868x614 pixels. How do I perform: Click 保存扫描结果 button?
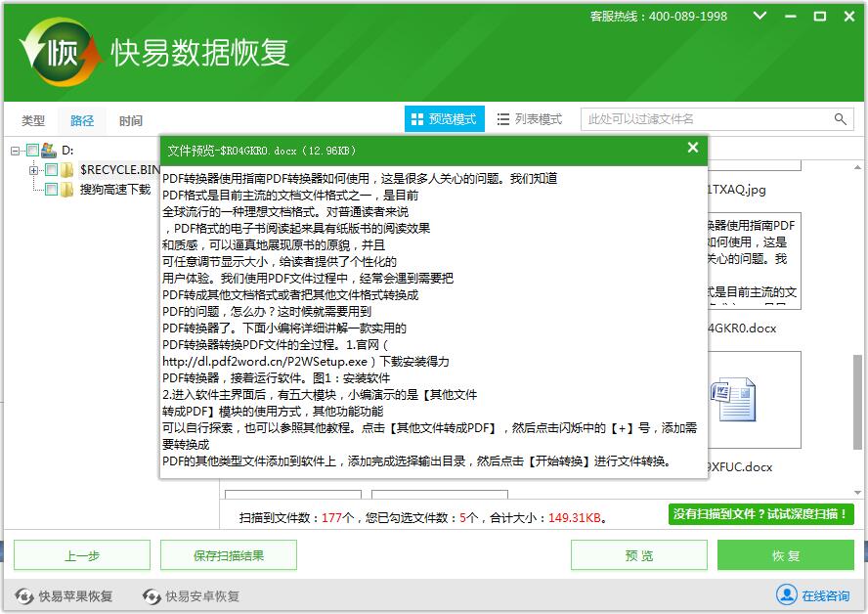[229, 555]
